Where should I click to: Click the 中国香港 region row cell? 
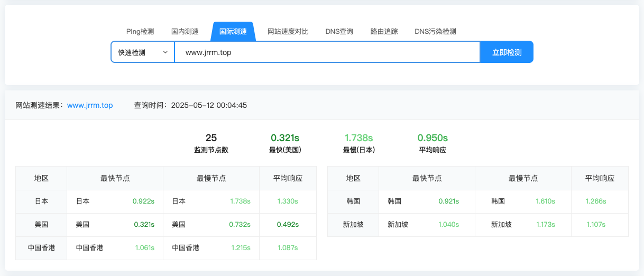41,247
